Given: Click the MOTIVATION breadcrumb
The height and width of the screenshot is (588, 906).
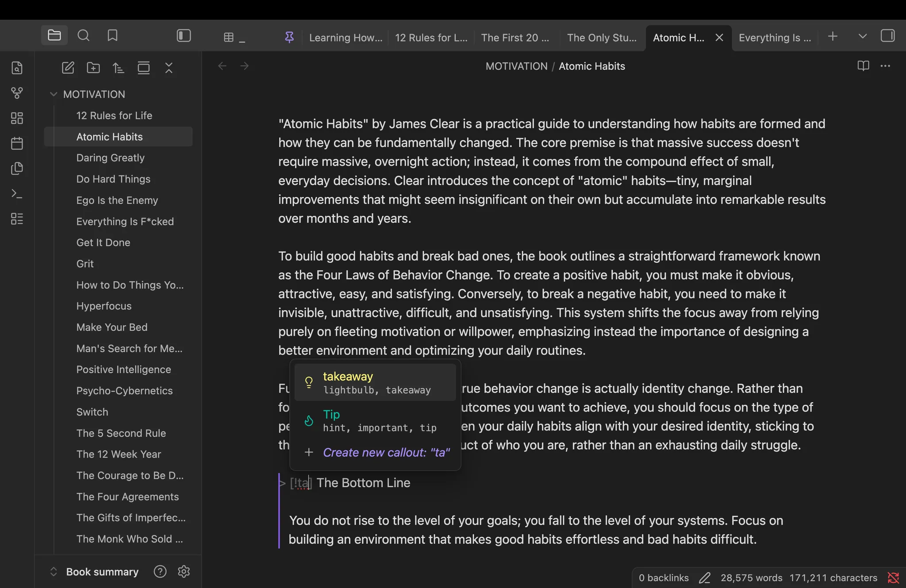Looking at the screenshot, I should (x=516, y=66).
